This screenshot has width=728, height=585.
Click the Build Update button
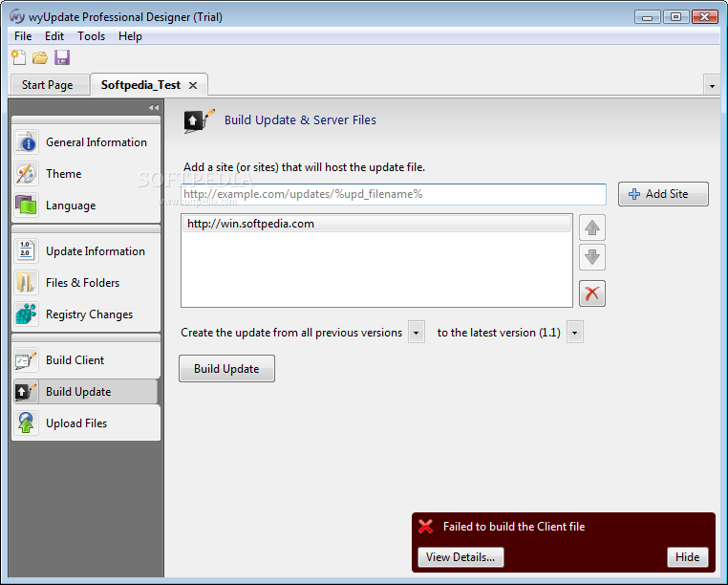tap(226, 368)
